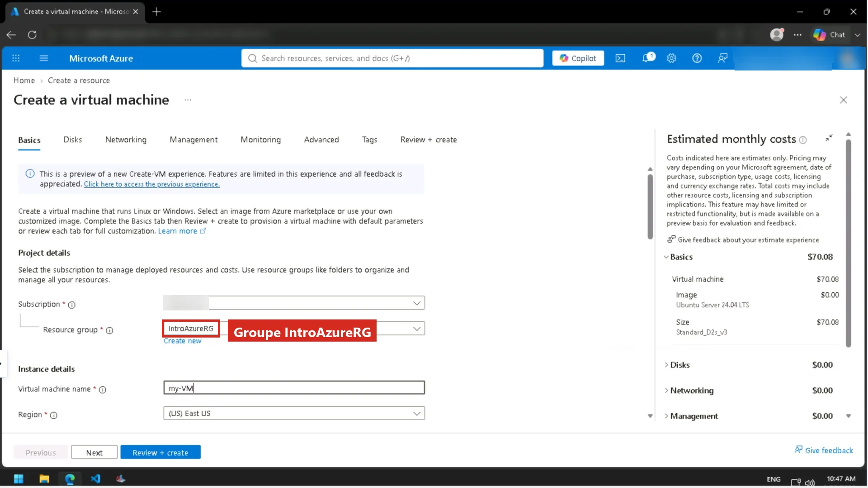
Task: Collapse the Basics cost section
Action: [x=666, y=257]
